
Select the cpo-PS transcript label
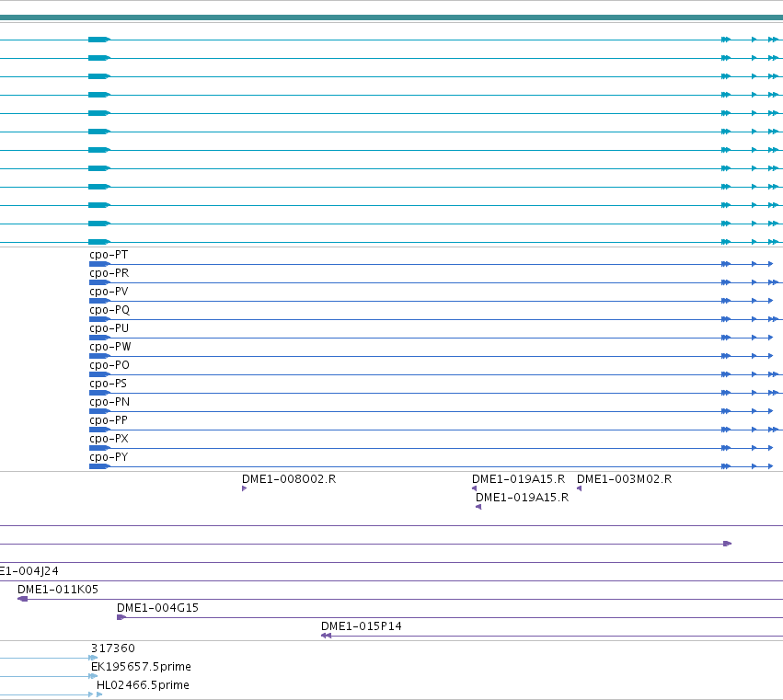(x=108, y=384)
